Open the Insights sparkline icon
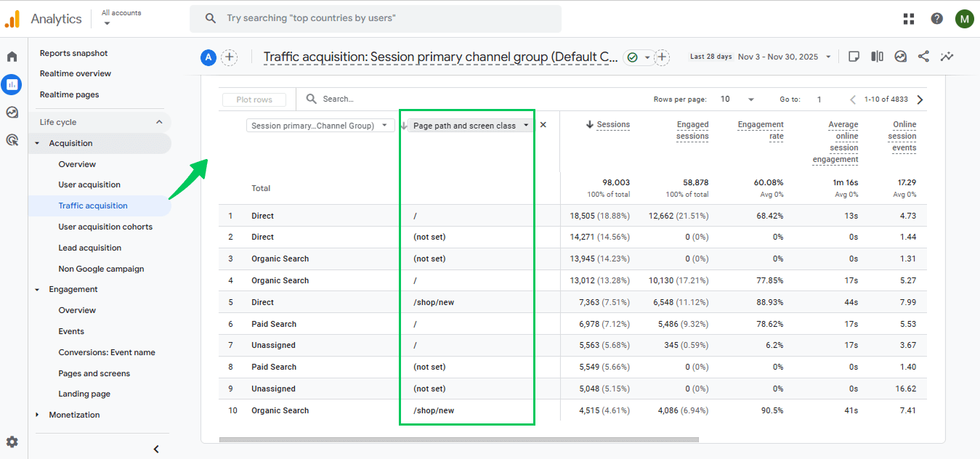 click(x=947, y=57)
